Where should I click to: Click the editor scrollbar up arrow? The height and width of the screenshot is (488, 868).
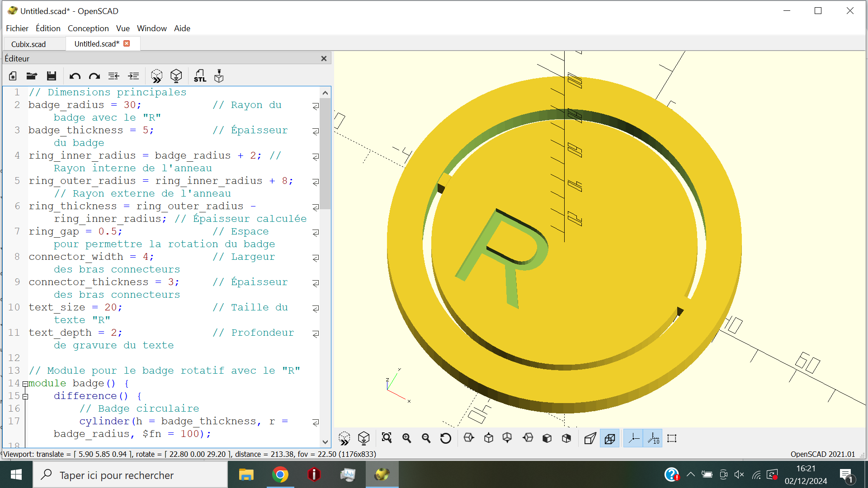(x=325, y=93)
